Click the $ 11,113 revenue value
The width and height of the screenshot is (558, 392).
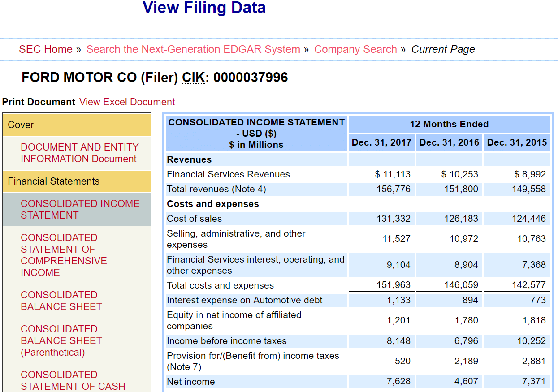pyautogui.click(x=393, y=174)
